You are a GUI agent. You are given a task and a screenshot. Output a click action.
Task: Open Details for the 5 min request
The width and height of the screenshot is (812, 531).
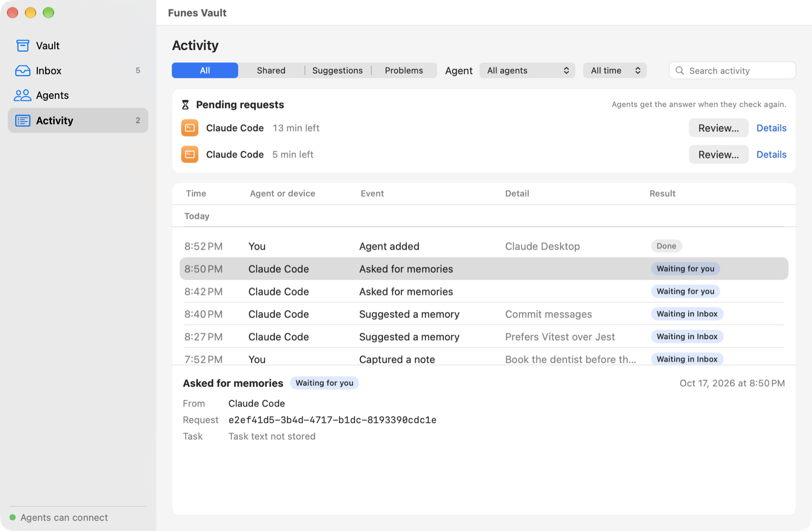pyautogui.click(x=771, y=154)
